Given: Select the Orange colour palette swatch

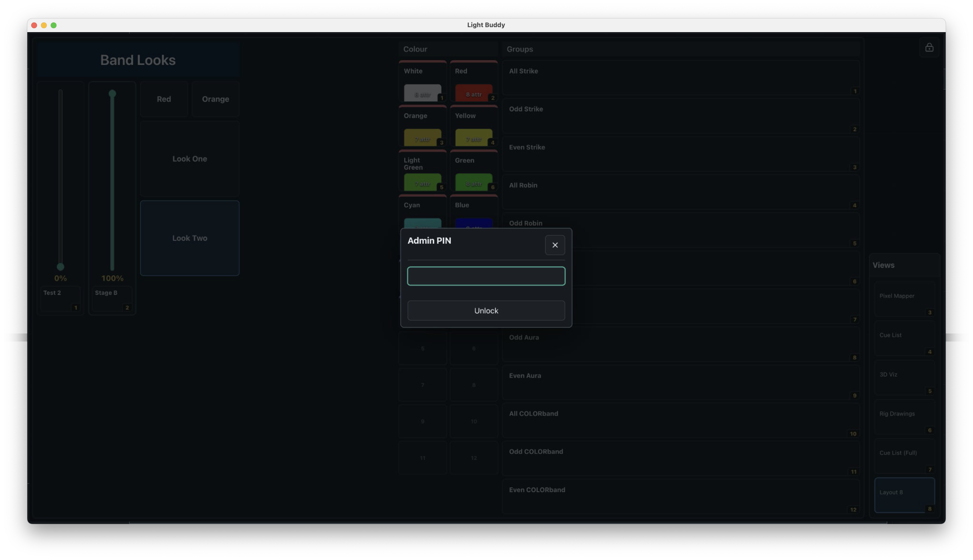Looking at the screenshot, I should click(423, 126).
